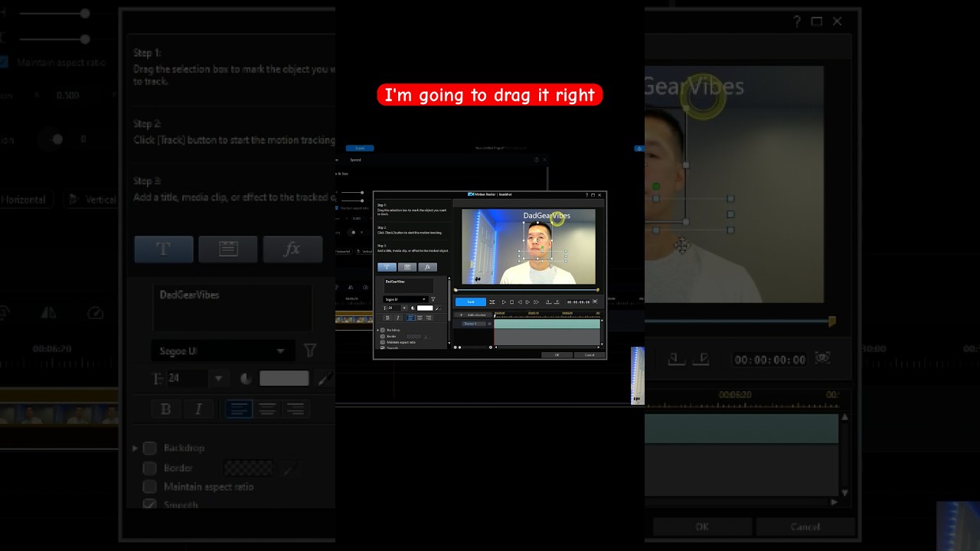Screen dimensions: 980x551
Task: Click scroll-down arrow of enlarged timeline scrollbar
Action: coord(844,493)
